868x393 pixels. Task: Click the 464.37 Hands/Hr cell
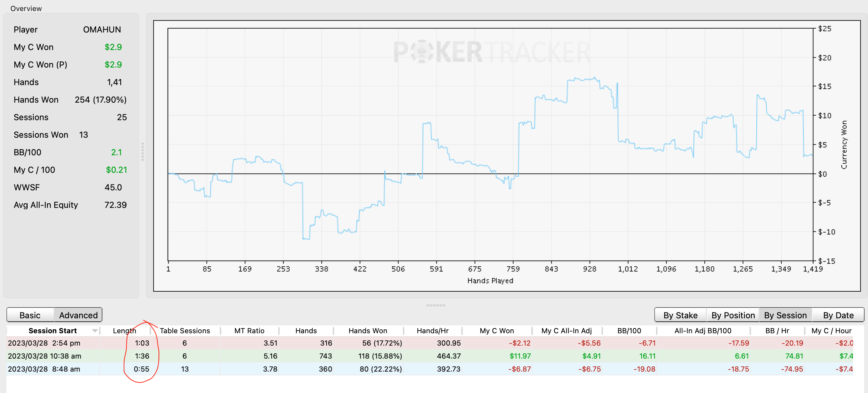449,356
